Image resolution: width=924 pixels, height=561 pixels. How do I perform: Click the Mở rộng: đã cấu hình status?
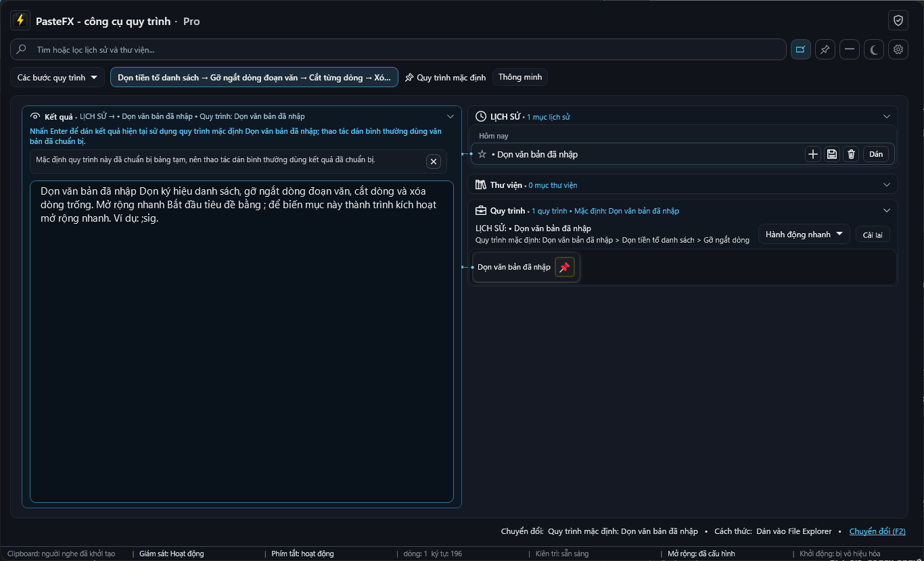click(x=701, y=554)
